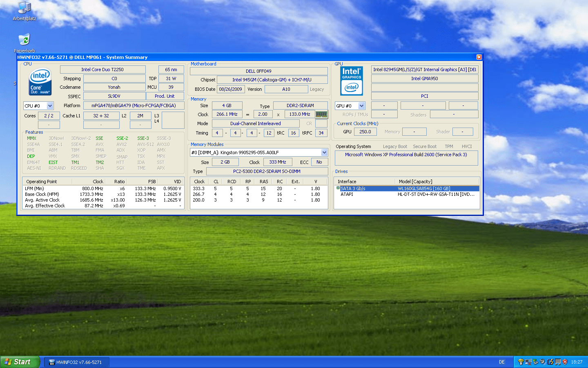This screenshot has width=588, height=368.
Task: Click the mPGA478/mBGA479 platform field
Action: click(x=134, y=105)
